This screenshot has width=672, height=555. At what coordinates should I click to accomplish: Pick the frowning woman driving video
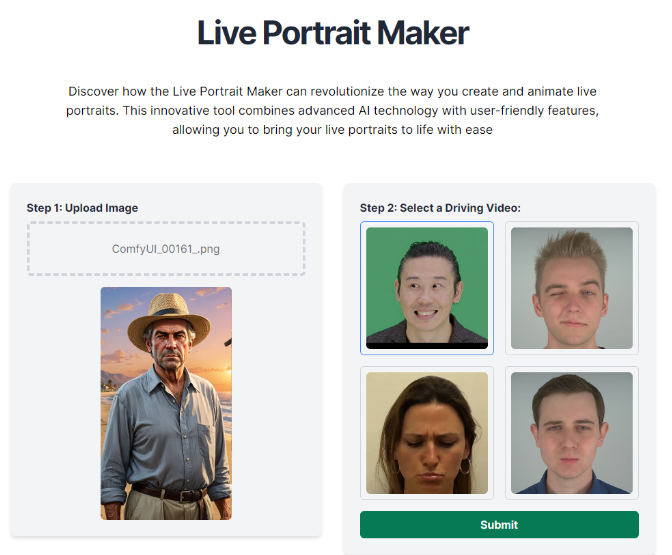click(x=427, y=433)
